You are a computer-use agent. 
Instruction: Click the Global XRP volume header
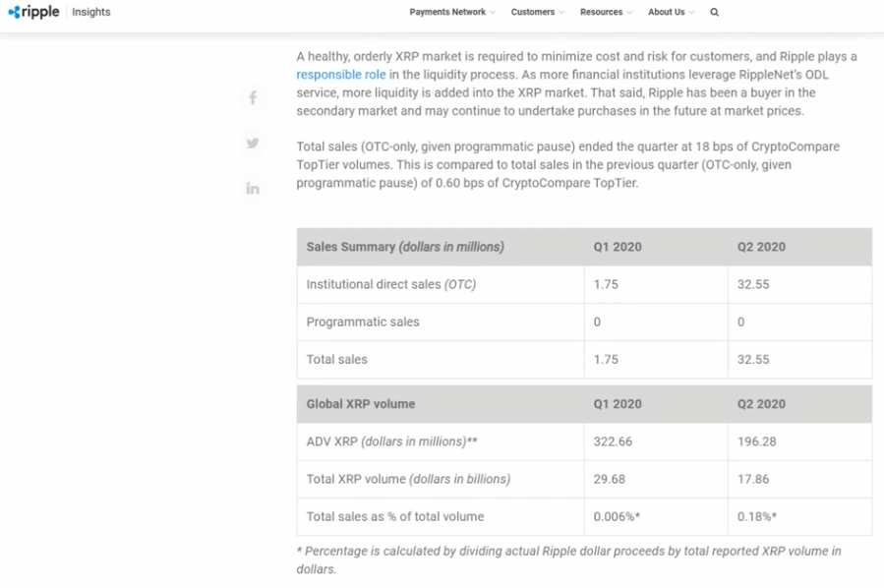pyautogui.click(x=361, y=404)
